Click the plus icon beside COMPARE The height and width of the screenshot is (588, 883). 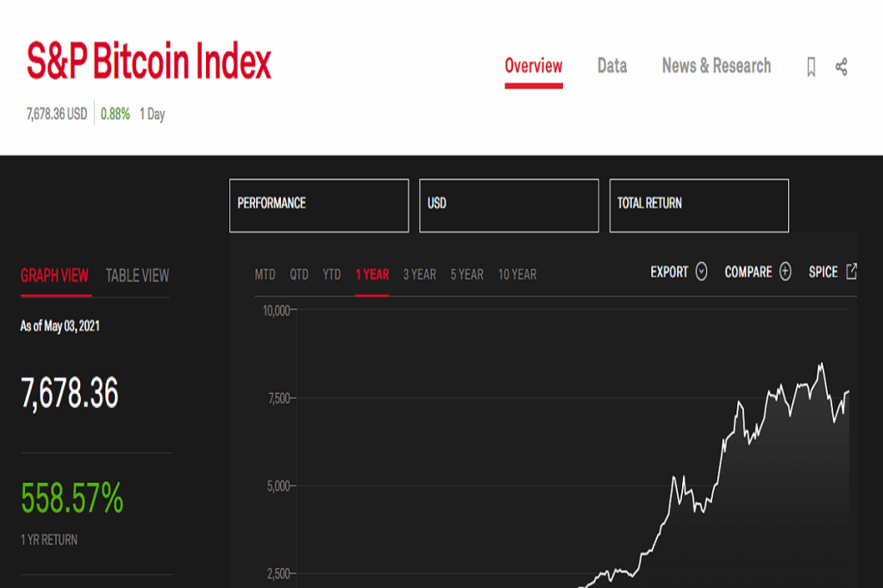click(785, 272)
